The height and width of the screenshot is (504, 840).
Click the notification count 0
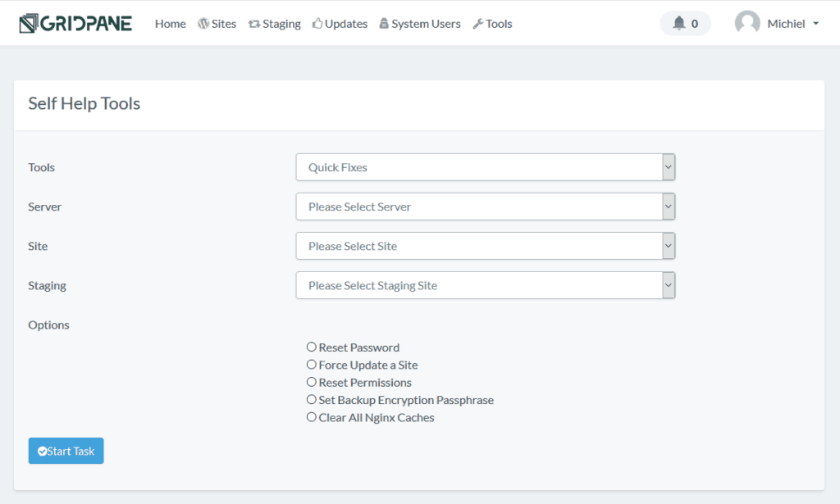click(694, 24)
